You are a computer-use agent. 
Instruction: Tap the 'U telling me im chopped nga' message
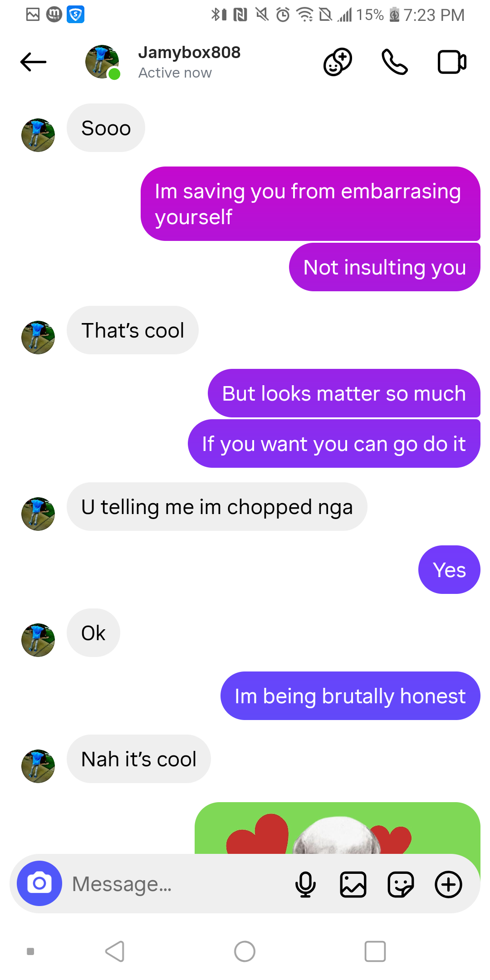(x=217, y=507)
